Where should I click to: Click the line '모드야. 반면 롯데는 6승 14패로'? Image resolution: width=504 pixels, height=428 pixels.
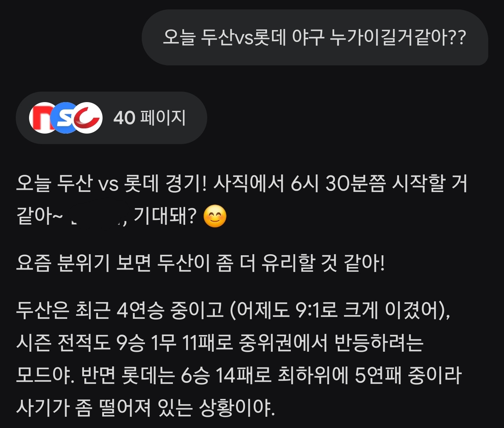tap(239, 375)
